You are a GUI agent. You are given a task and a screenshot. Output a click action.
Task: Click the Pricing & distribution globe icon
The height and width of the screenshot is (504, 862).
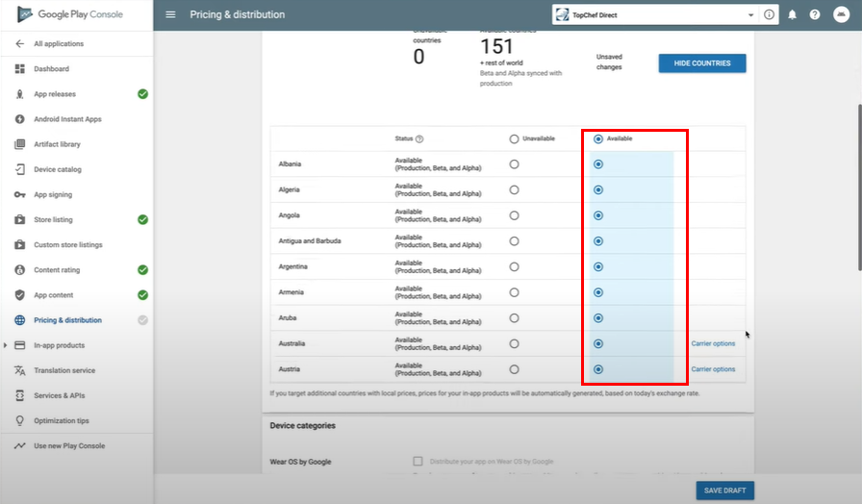(x=20, y=320)
